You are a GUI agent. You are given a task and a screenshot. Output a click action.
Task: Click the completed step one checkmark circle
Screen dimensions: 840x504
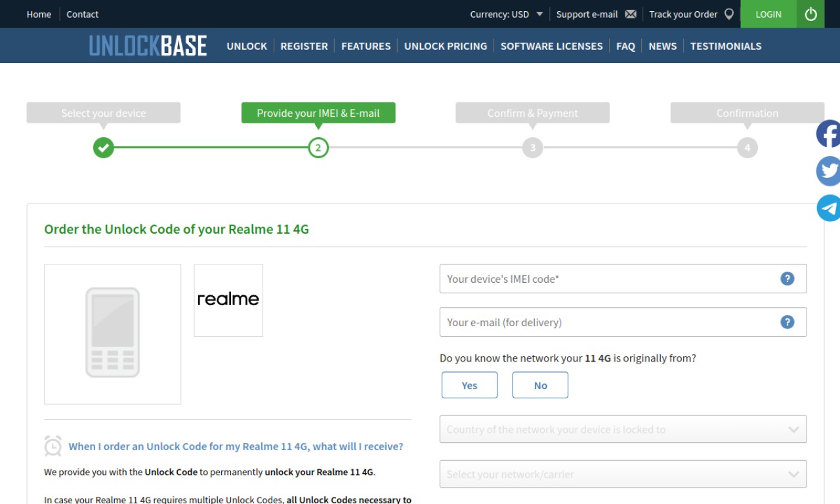pyautogui.click(x=103, y=148)
